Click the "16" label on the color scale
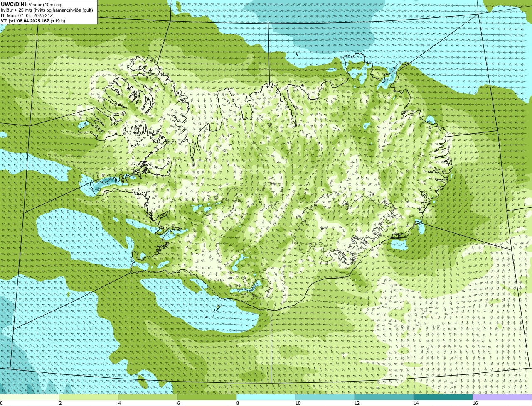This screenshot has width=532, height=406. pos(475,403)
